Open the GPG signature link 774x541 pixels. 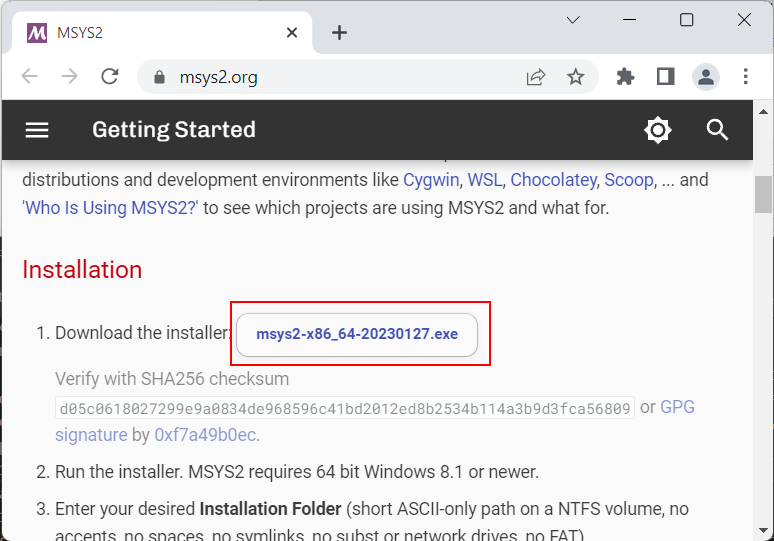point(677,407)
